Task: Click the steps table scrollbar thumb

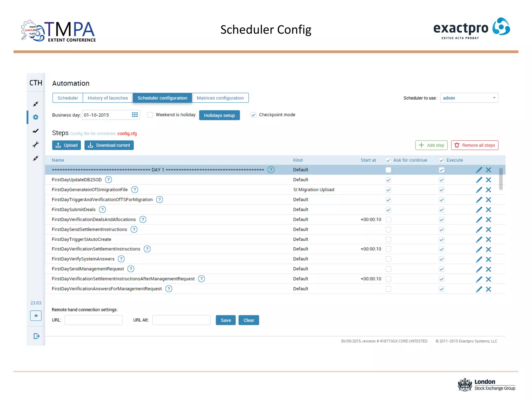Action: (x=501, y=179)
